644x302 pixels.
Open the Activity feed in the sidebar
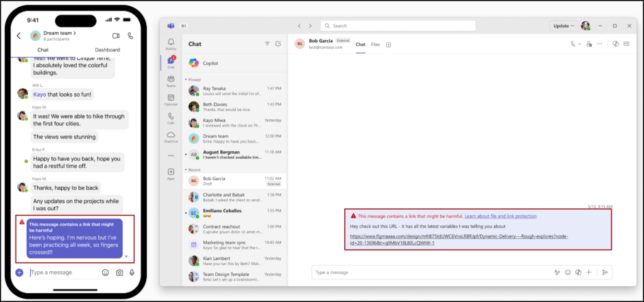(x=171, y=44)
